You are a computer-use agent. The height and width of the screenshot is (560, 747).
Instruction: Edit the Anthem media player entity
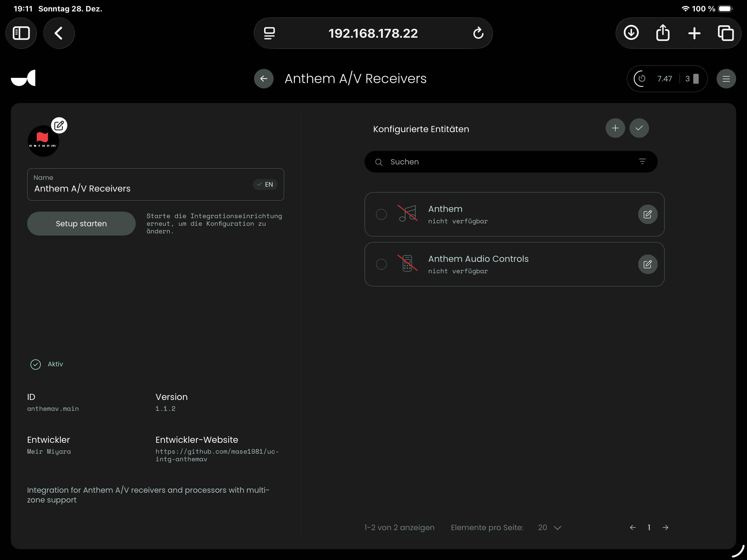tap(647, 214)
